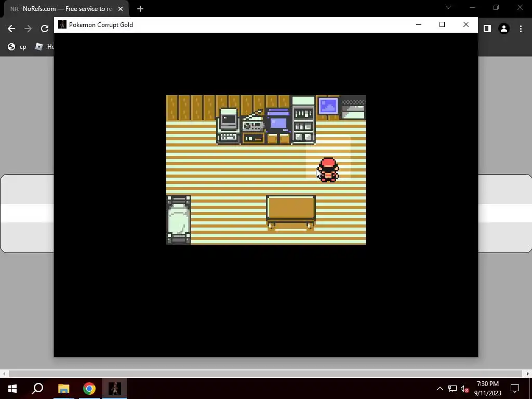The height and width of the screenshot is (399, 532).
Task: Click the Pokemon Corrupt Gold window title icon
Action: click(x=62, y=24)
